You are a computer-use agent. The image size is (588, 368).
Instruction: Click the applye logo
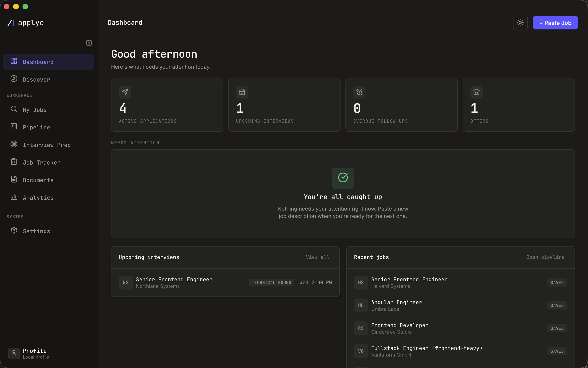26,23
